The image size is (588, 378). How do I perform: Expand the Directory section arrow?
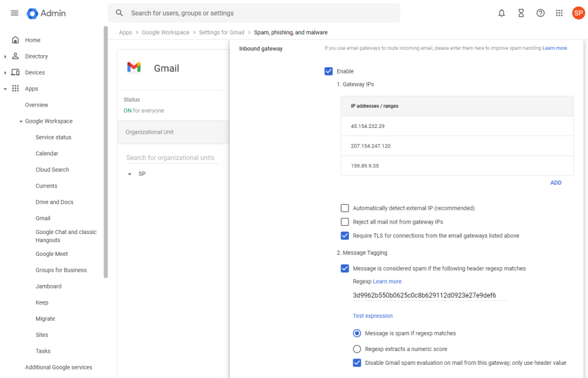[5, 56]
